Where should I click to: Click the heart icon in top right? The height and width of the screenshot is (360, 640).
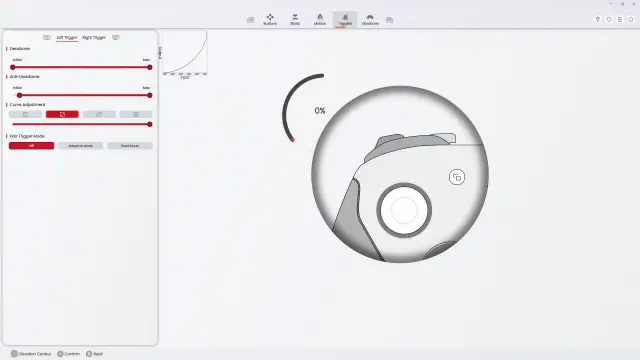pos(609,20)
